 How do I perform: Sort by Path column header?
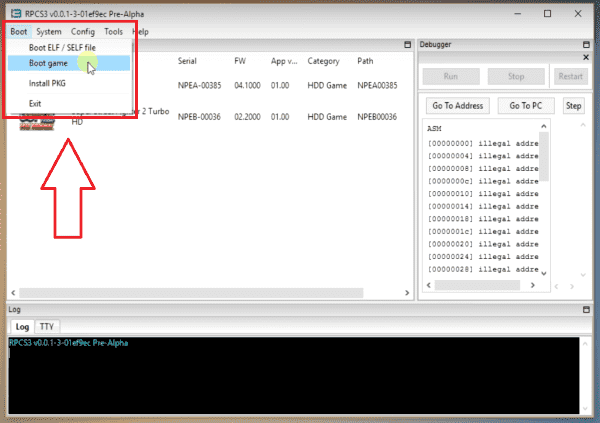[365, 61]
